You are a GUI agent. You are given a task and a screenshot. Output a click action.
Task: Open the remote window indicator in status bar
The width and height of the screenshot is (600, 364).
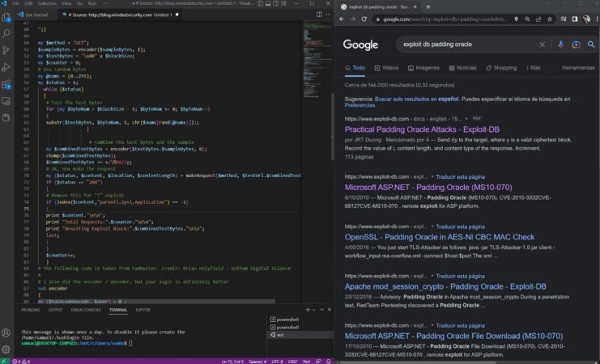pyautogui.click(x=4, y=361)
